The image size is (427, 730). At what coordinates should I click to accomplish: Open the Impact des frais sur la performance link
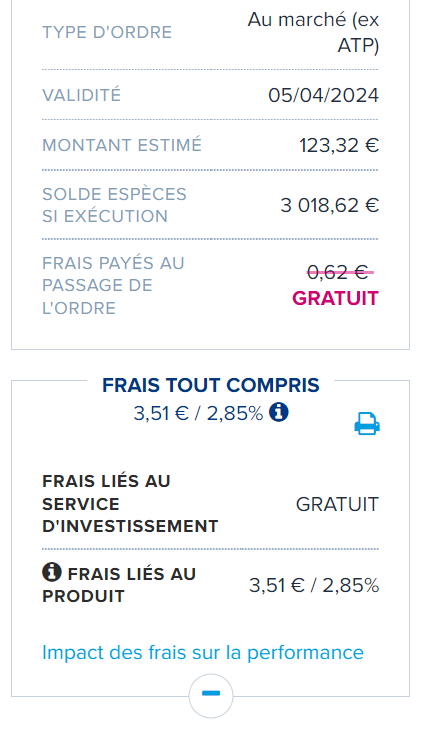pos(203,652)
